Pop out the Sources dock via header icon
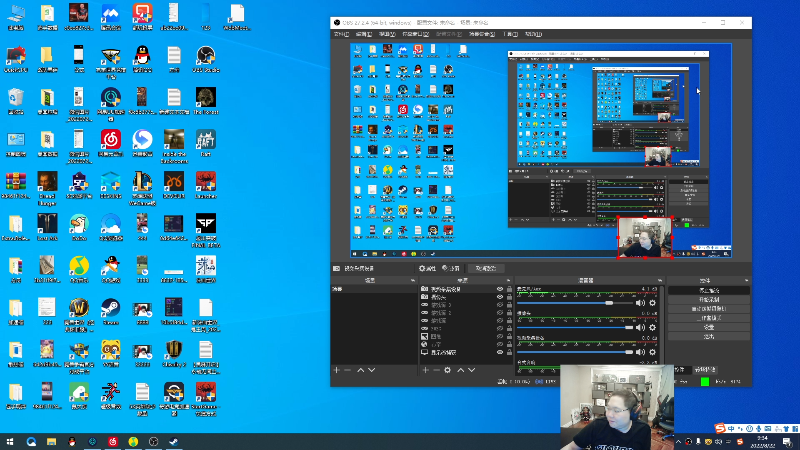Image resolution: width=800 pixels, height=450 pixels. (x=508, y=281)
